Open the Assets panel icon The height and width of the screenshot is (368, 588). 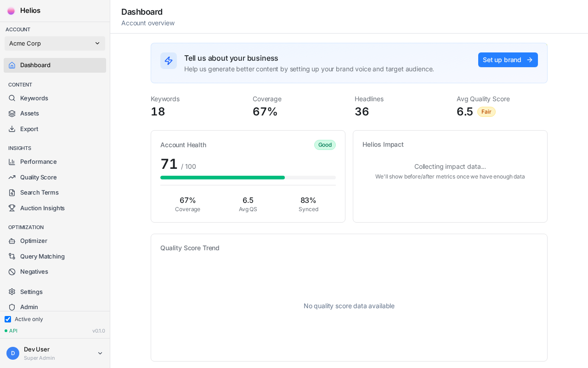pos(12,113)
